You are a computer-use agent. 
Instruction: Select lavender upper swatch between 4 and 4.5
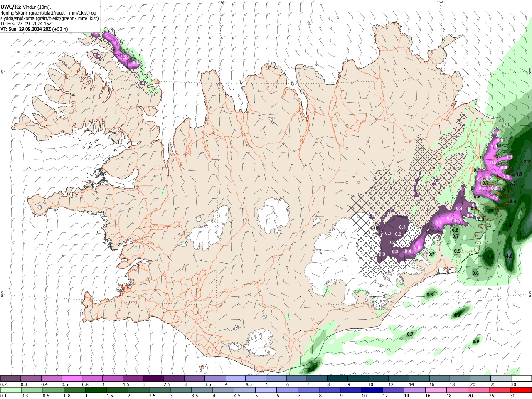coord(235,378)
